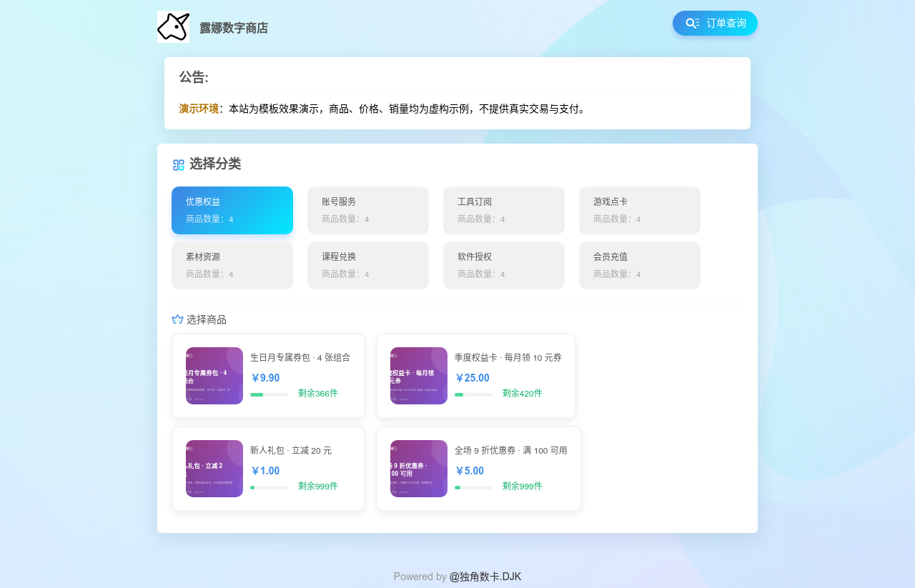This screenshot has width=915, height=588.
Task: Open the 会员充值 category
Action: 640,265
